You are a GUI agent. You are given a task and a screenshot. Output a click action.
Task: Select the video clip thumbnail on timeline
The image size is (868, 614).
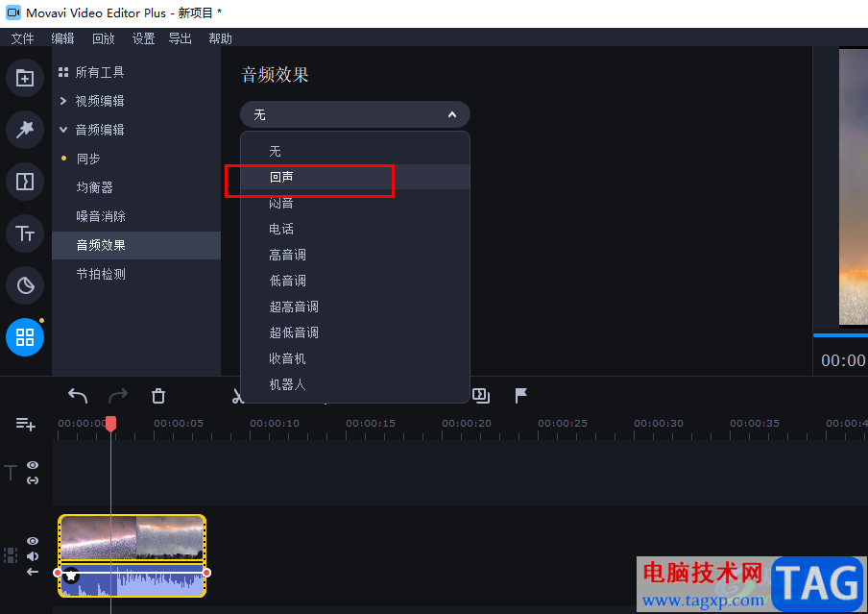pyautogui.click(x=132, y=537)
